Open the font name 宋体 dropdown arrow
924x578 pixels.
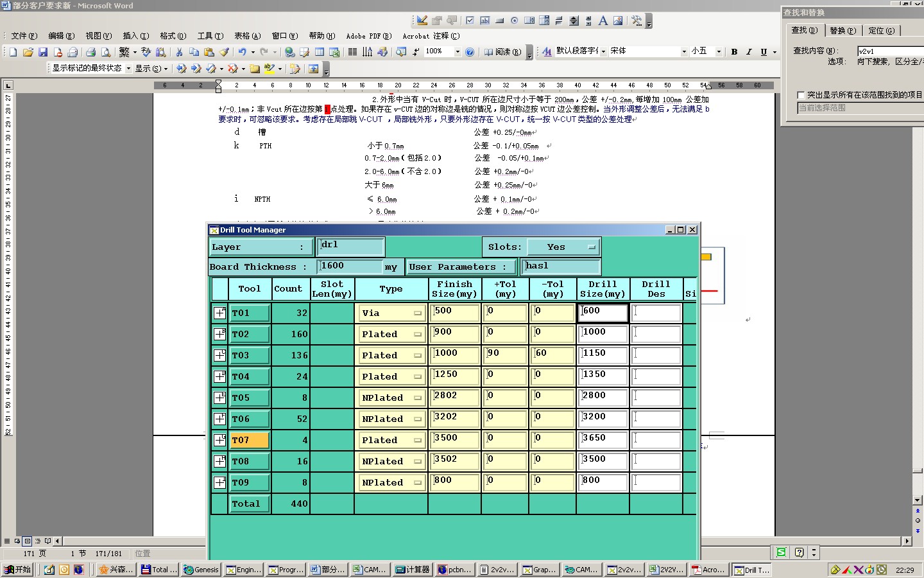[x=684, y=52]
